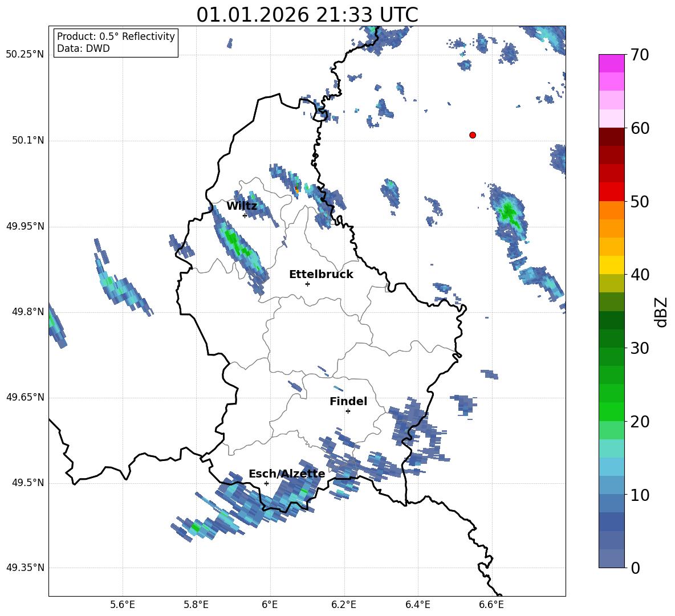Click the 50 value on colorbar
This screenshot has height=616, width=675.
point(640,201)
